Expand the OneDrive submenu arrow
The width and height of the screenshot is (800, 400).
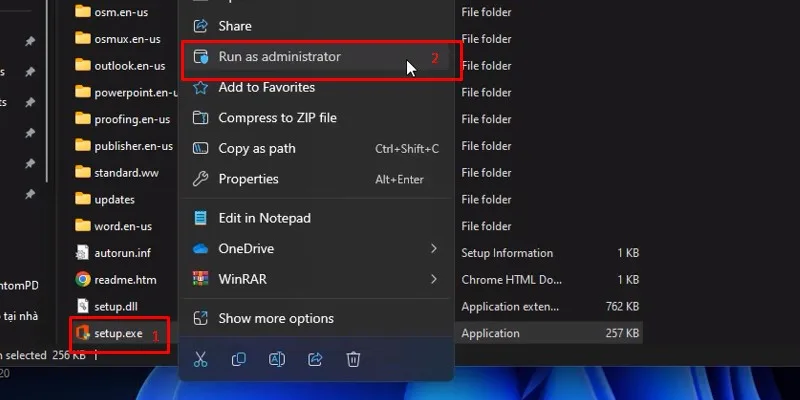pyautogui.click(x=434, y=248)
